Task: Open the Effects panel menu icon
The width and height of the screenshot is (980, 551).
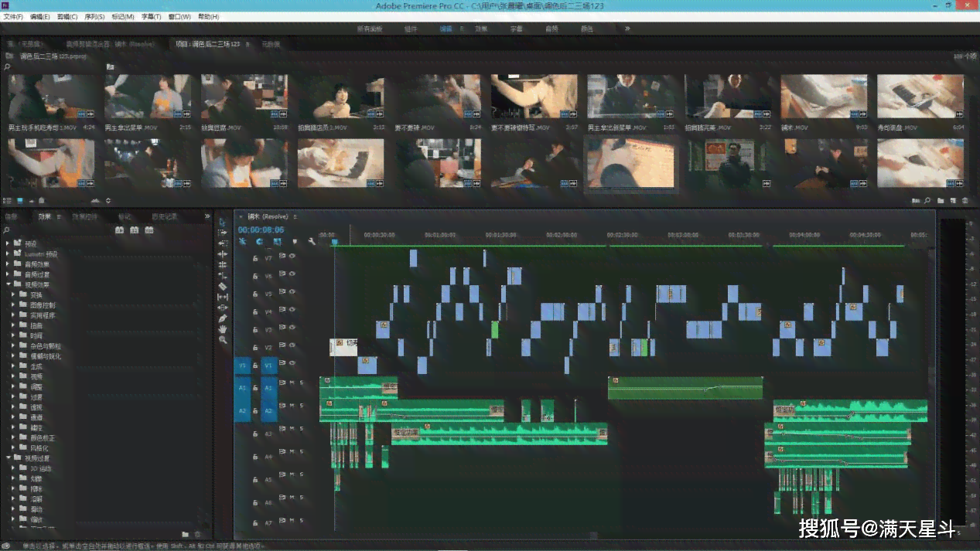Action: click(x=59, y=216)
